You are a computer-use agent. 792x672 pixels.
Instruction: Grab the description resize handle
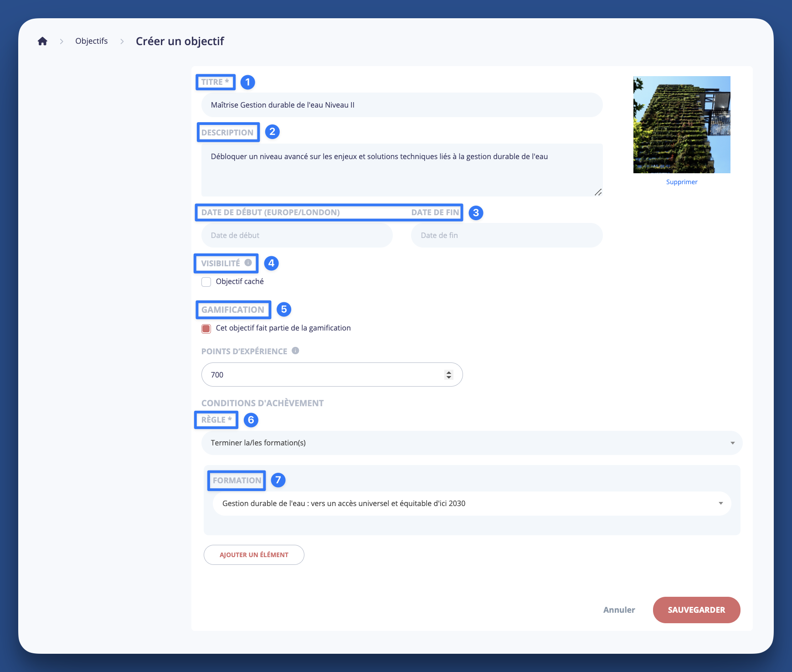click(598, 192)
